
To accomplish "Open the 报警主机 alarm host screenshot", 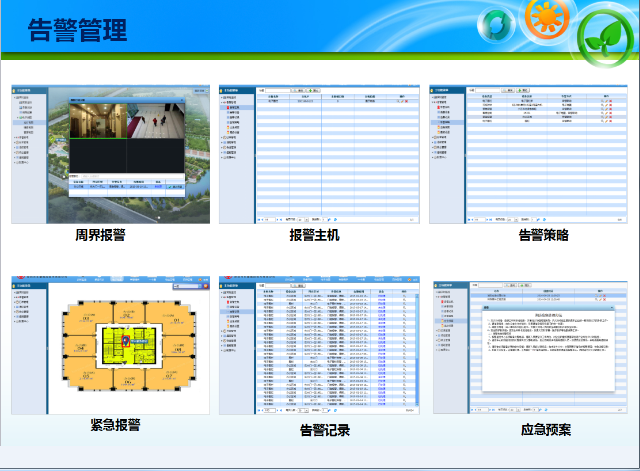I will click(x=319, y=154).
